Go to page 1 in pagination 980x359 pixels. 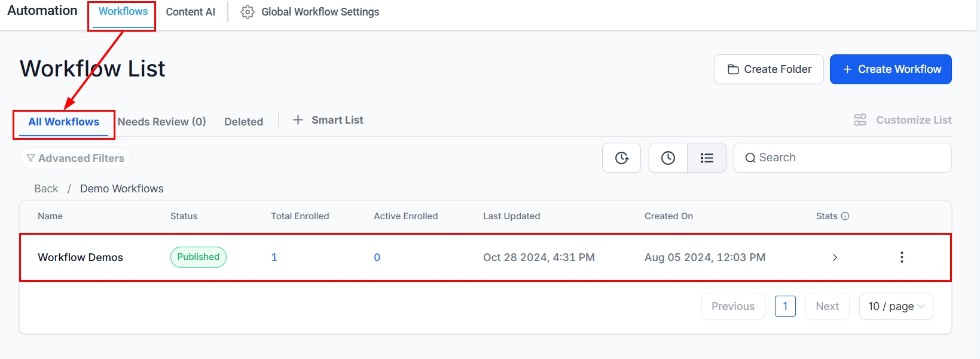click(784, 306)
